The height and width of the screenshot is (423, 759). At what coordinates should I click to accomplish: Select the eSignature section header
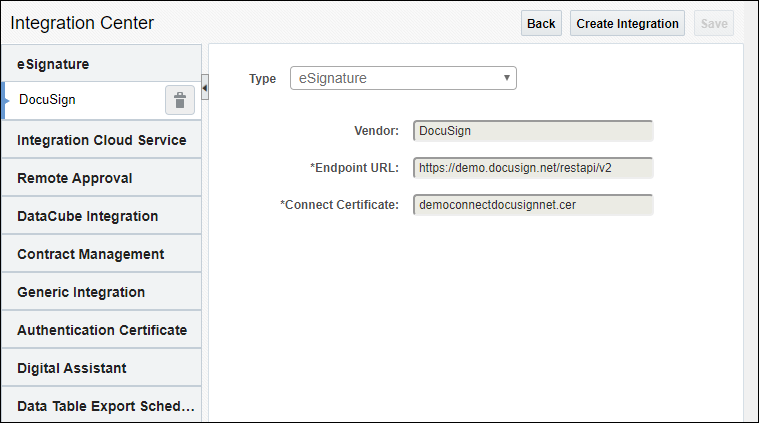click(x=101, y=64)
